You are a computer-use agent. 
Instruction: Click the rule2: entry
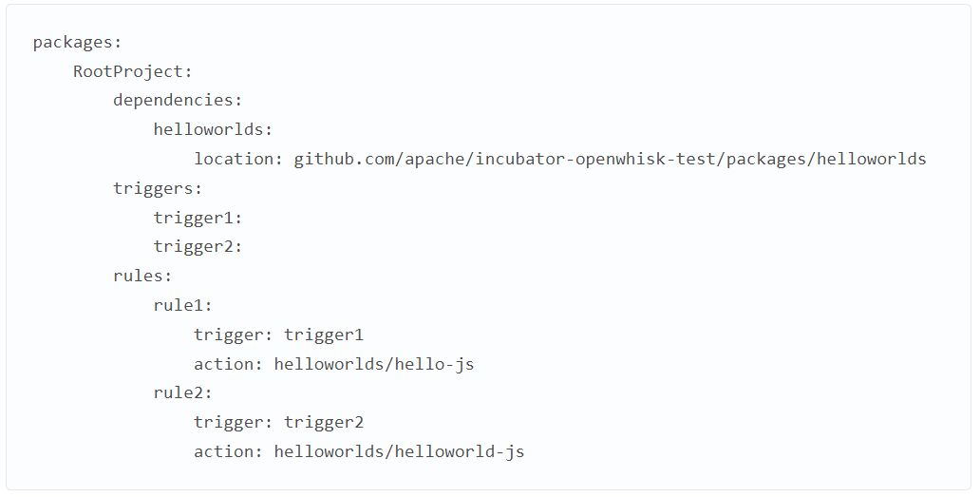click(x=183, y=392)
